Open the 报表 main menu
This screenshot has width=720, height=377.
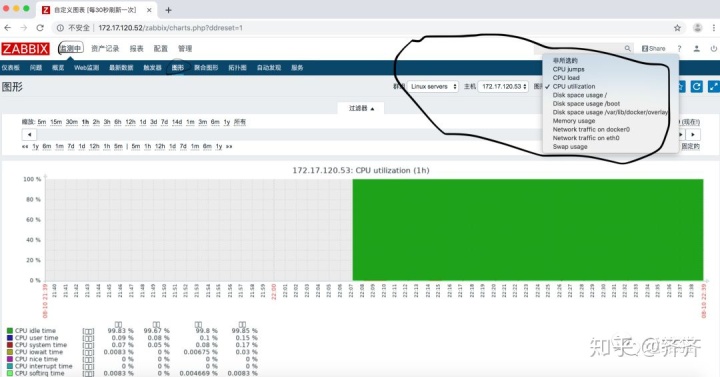point(136,48)
